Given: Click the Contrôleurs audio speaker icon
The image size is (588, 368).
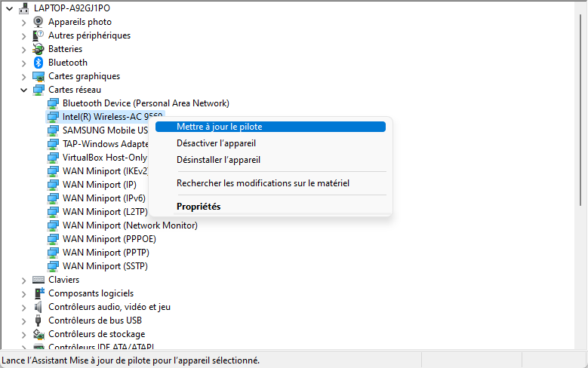Looking at the screenshot, I should (38, 307).
